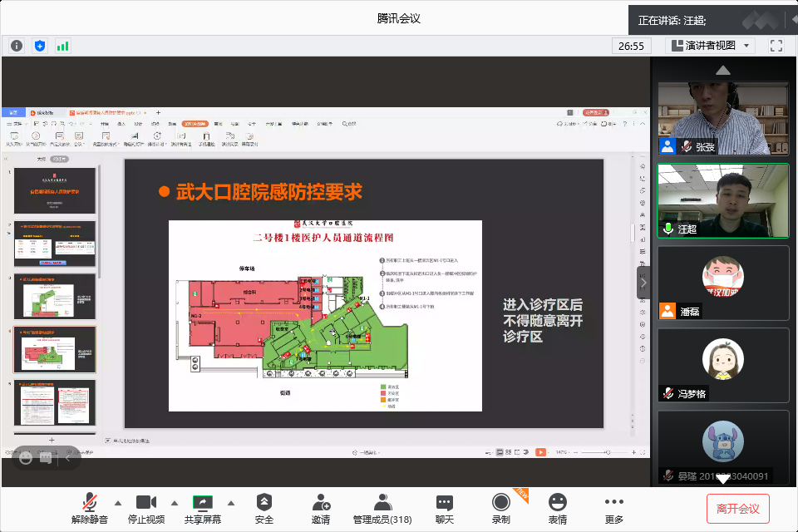Viewport: 798px width, 532px height.
Task: Invite participants via 邀请
Action: [x=321, y=509]
